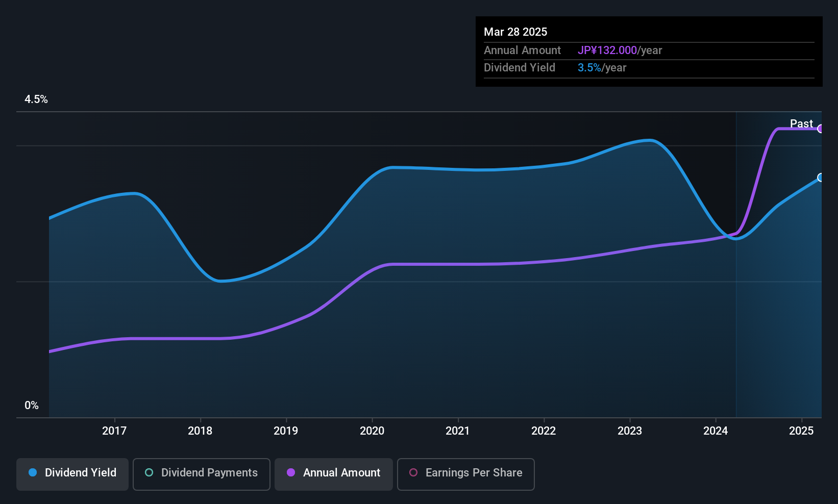Click the 2025 x-axis label
This screenshot has width=838, height=504.
coord(801,431)
